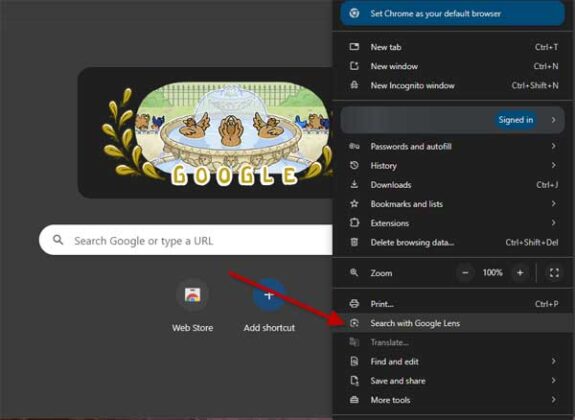Choose Search with Google Lens
The height and width of the screenshot is (420, 575).
[x=453, y=323]
